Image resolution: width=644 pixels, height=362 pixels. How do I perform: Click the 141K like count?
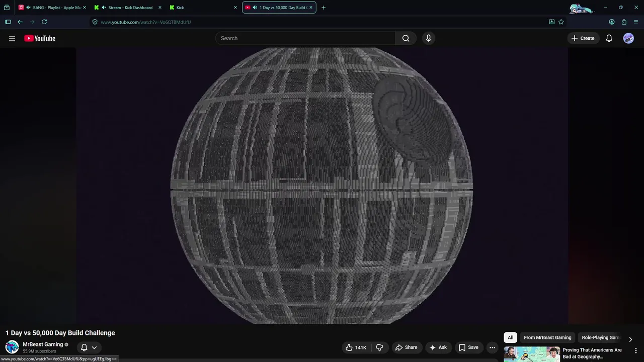(361, 347)
